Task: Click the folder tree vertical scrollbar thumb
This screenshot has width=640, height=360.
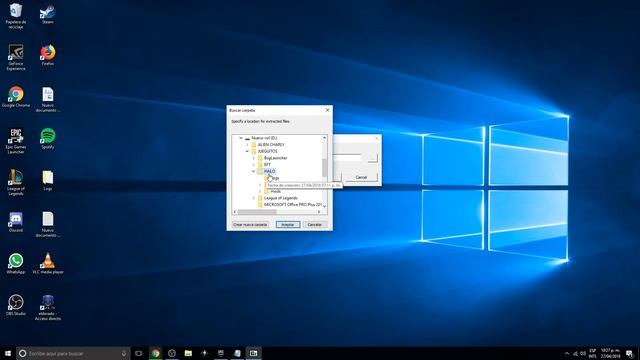Action: [x=324, y=168]
